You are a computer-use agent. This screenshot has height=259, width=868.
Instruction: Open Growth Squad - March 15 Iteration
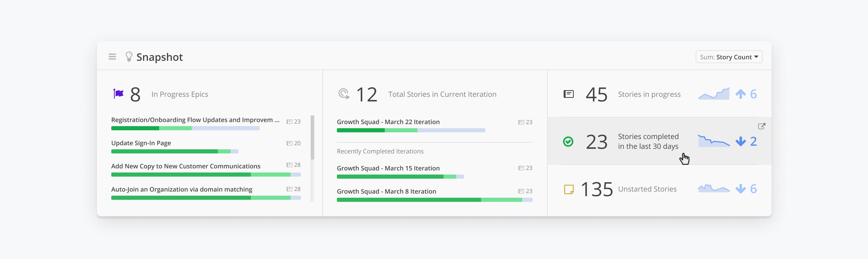(x=388, y=168)
